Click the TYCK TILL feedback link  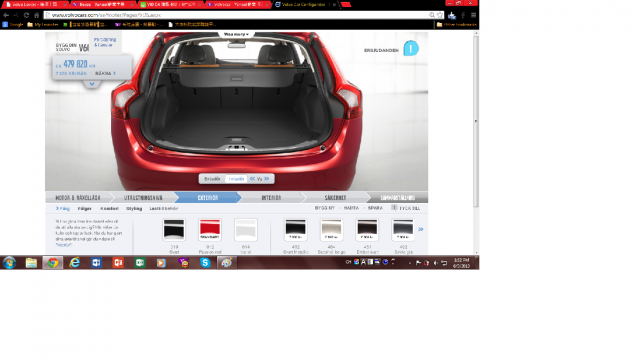pyautogui.click(x=406, y=208)
